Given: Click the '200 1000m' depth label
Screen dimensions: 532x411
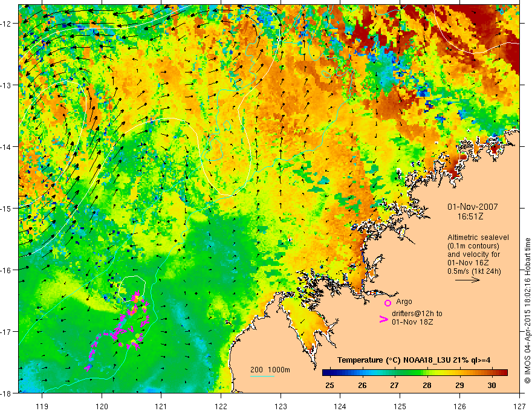Looking at the screenshot, I should (270, 370).
